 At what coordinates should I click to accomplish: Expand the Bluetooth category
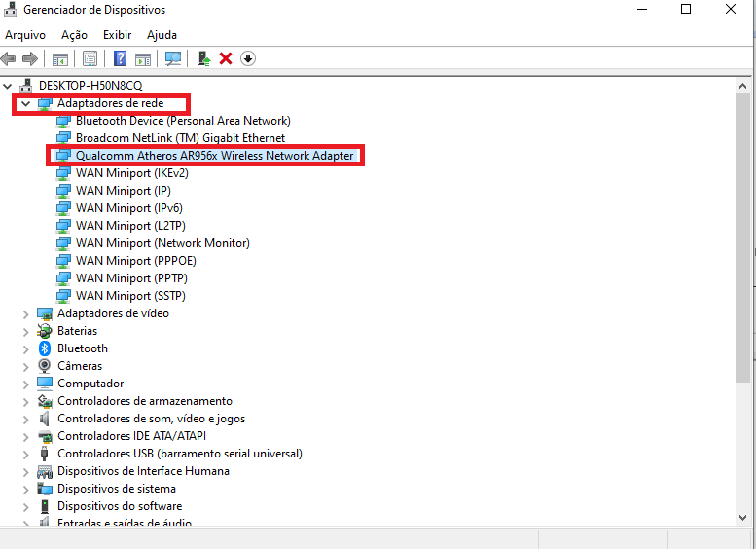[26, 348]
